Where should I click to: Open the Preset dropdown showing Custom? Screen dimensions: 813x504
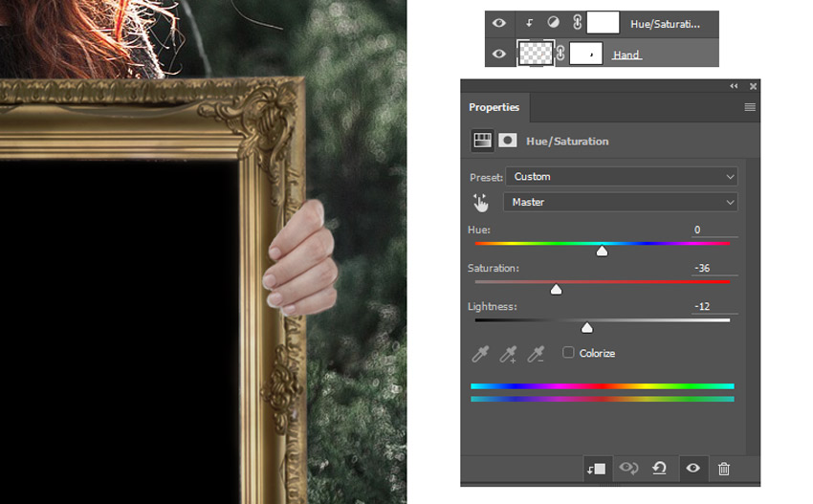[620, 177]
